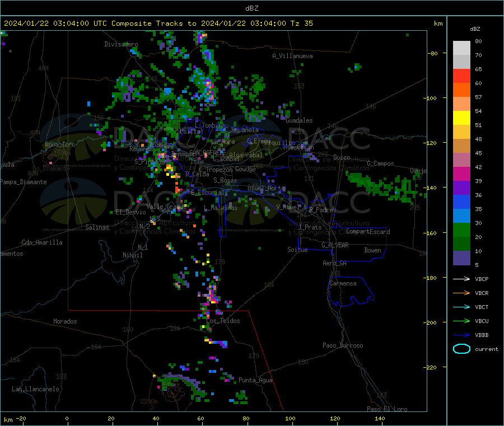
Task: Click the Los_Toldos map label
Action: pos(223,321)
